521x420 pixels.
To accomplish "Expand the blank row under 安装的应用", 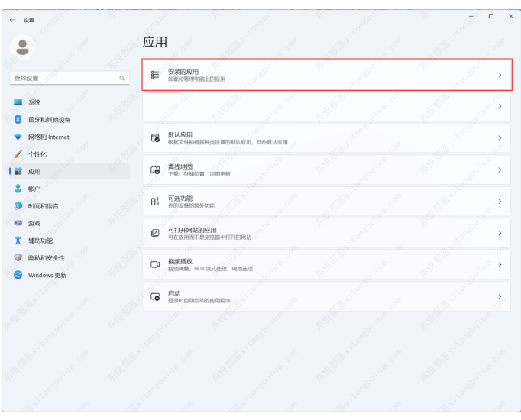I will click(500, 107).
